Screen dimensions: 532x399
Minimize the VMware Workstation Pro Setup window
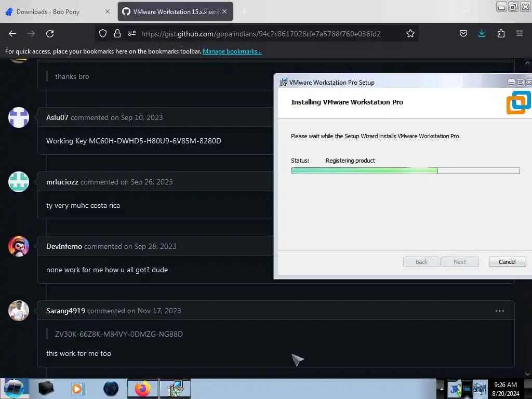pyautogui.click(x=511, y=83)
